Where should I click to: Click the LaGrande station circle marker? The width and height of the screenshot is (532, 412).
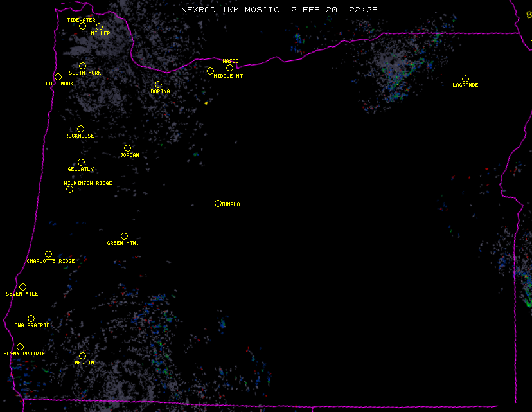click(465, 78)
